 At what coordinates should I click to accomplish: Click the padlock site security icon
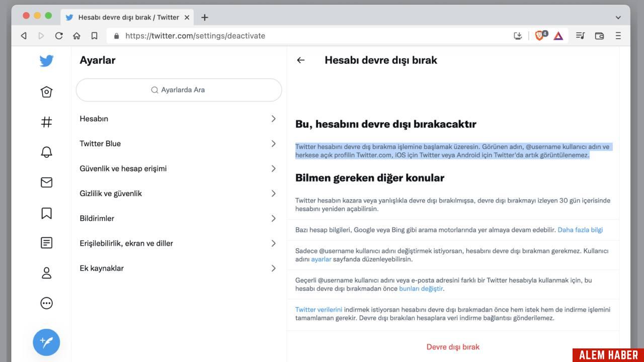point(117,36)
